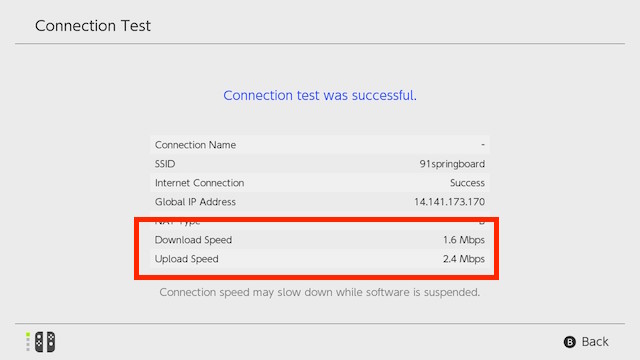Click the Connection Test title

click(93, 26)
